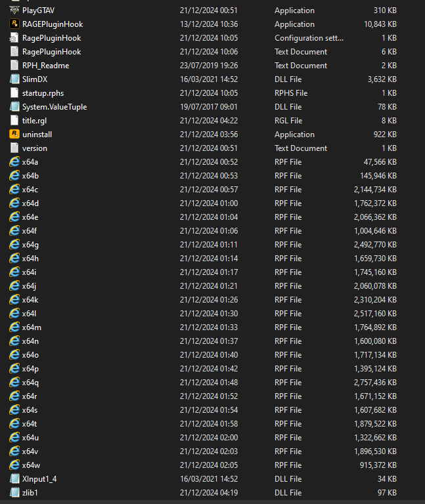Select the file name uninstall
Image resolution: width=425 pixels, height=504 pixels.
37,135
